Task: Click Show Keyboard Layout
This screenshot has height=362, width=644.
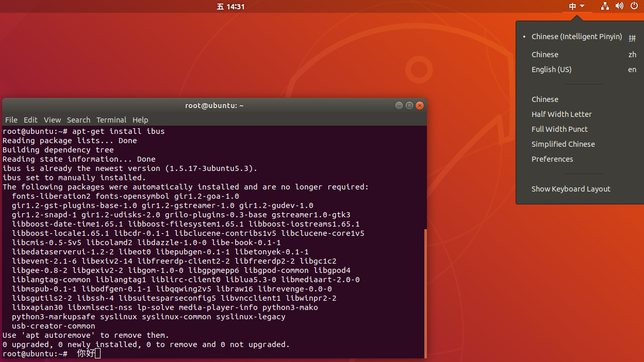Action: coord(571,189)
